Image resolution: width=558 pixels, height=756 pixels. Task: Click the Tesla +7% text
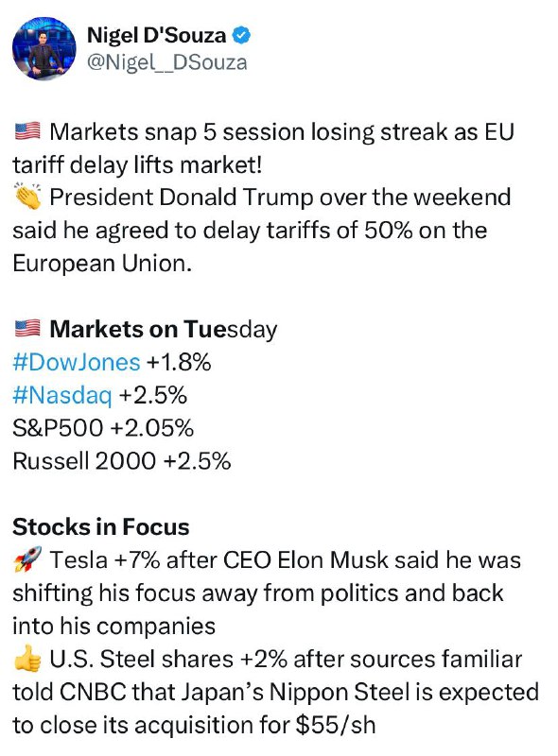(105, 559)
